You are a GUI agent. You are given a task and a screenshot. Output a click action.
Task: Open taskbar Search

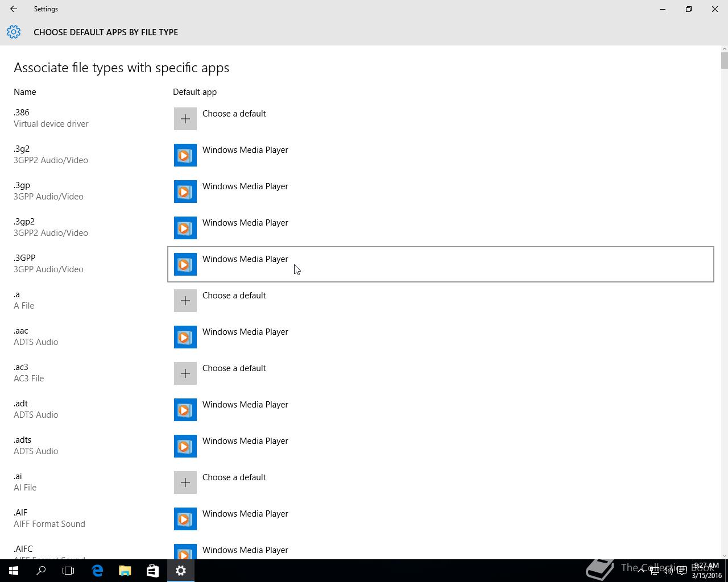[x=41, y=571]
